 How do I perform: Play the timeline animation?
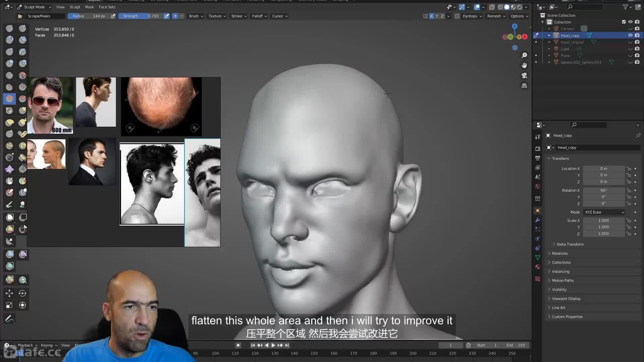[x=273, y=346]
